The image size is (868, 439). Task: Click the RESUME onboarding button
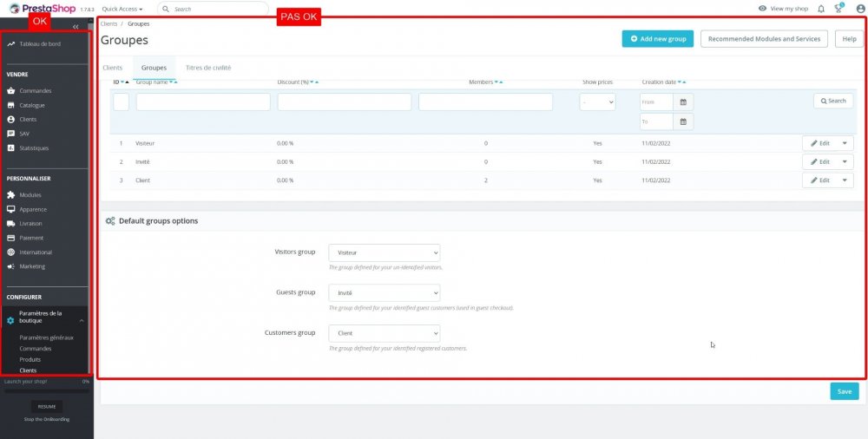[47, 406]
